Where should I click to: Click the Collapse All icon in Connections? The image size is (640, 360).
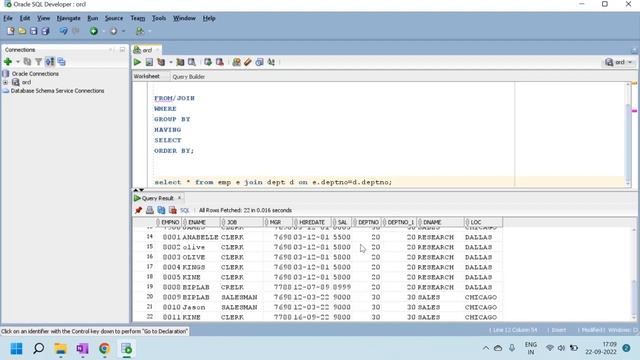(61, 62)
